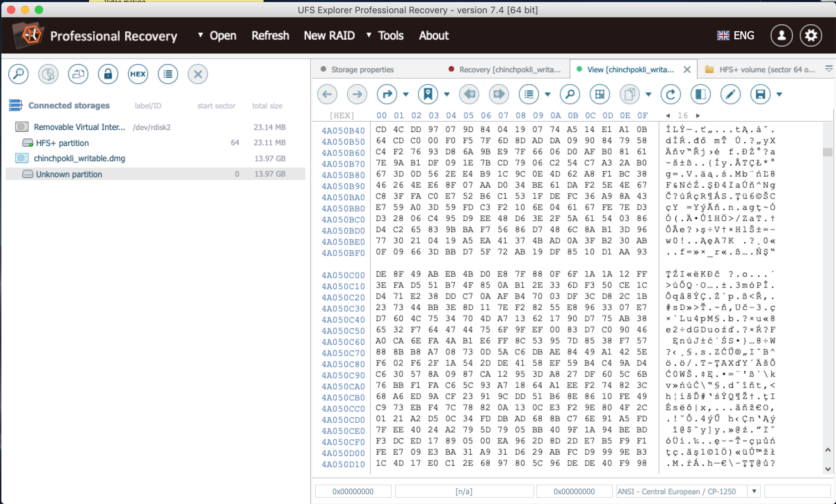Click the previous bookmark icon

point(469,94)
